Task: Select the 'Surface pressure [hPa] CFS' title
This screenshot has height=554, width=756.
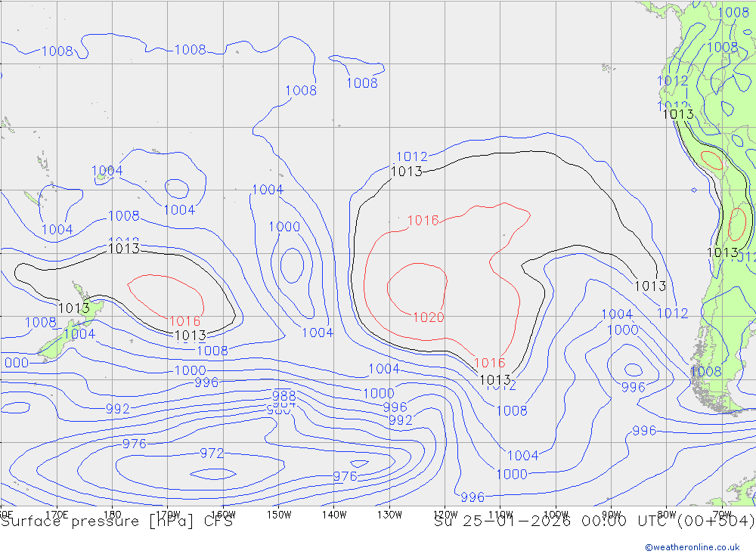Action: pos(116,522)
